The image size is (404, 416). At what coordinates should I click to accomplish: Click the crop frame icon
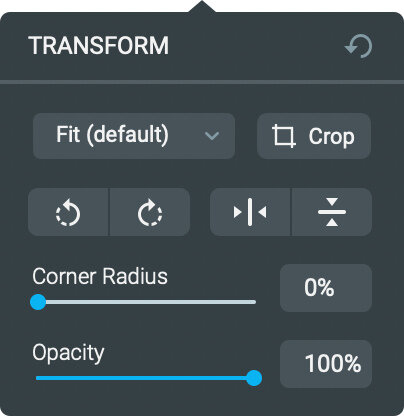284,136
